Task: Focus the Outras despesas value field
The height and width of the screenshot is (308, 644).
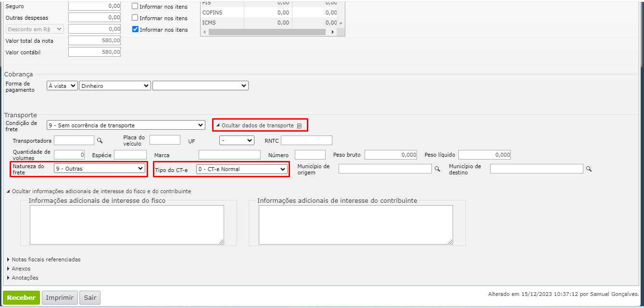Action: tap(95, 17)
